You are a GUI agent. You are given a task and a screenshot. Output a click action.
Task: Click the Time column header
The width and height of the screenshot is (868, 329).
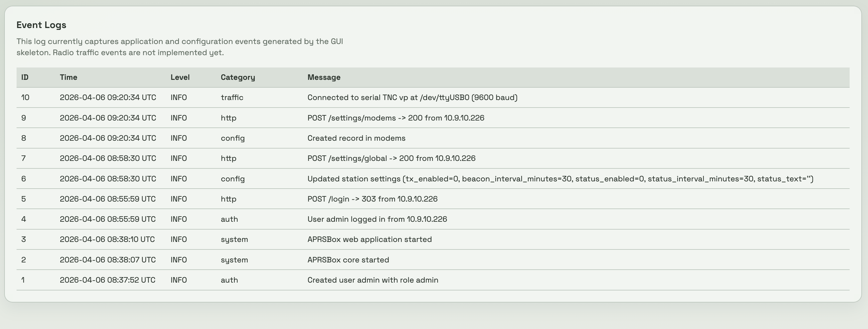tap(68, 77)
